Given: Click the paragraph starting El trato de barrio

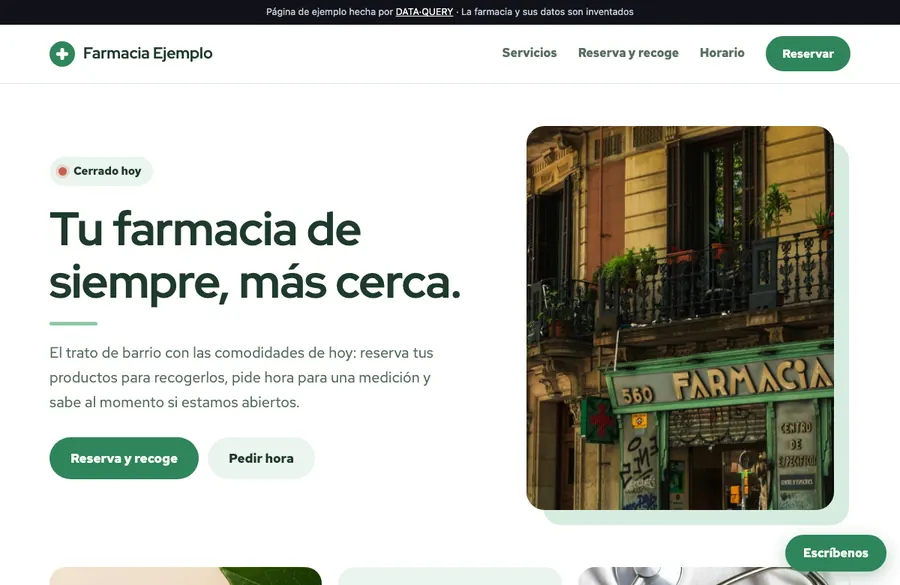Looking at the screenshot, I should click(241, 377).
